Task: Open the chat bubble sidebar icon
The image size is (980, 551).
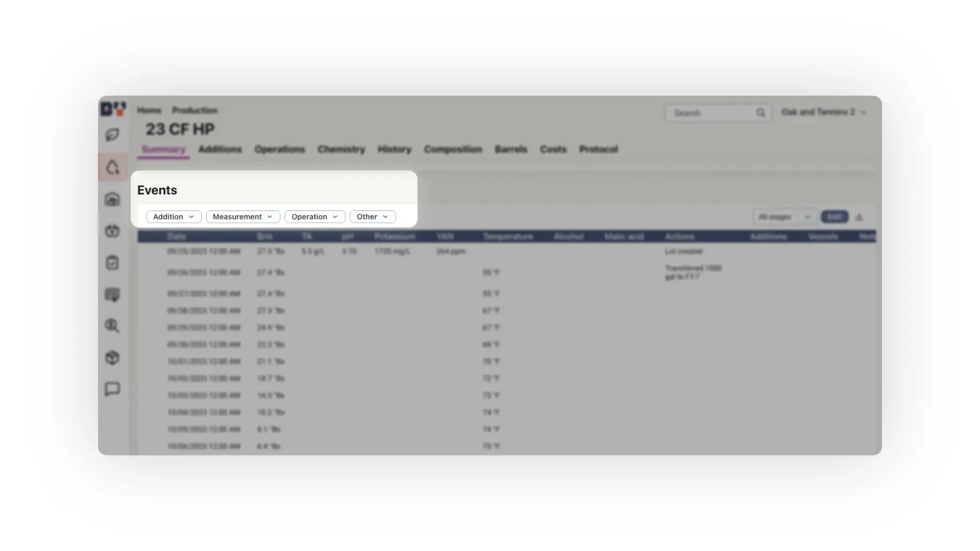Action: coord(112,389)
